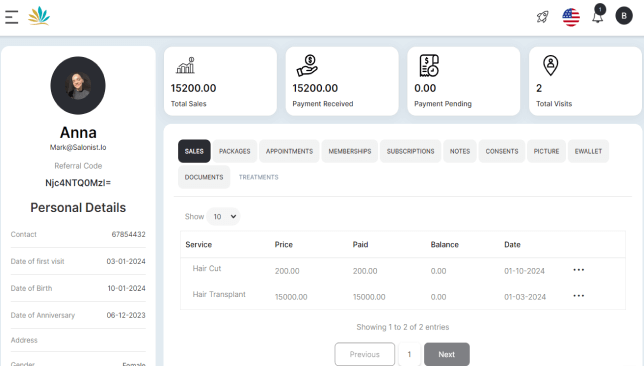Click the name Anna heading
This screenshot has width=644, height=366.
pyautogui.click(x=78, y=133)
